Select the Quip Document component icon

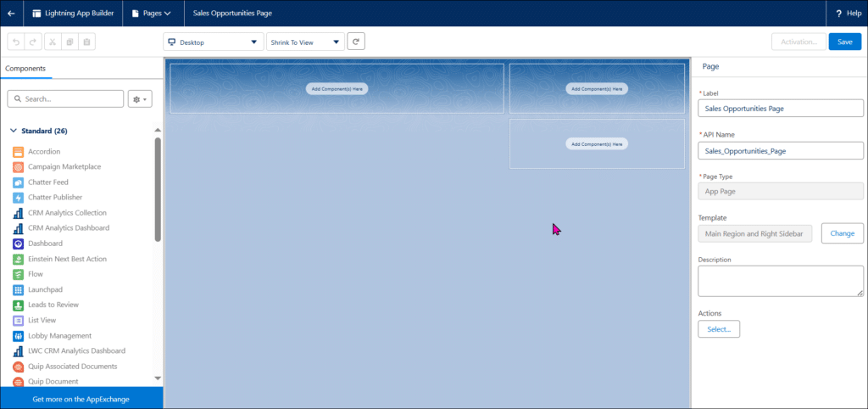[x=19, y=382]
